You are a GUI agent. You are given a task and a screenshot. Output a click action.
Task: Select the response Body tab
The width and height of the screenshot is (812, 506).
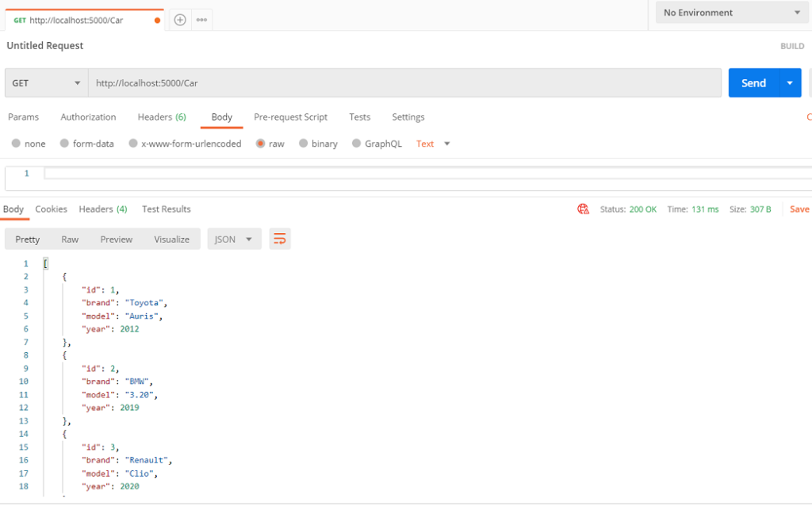tap(13, 209)
